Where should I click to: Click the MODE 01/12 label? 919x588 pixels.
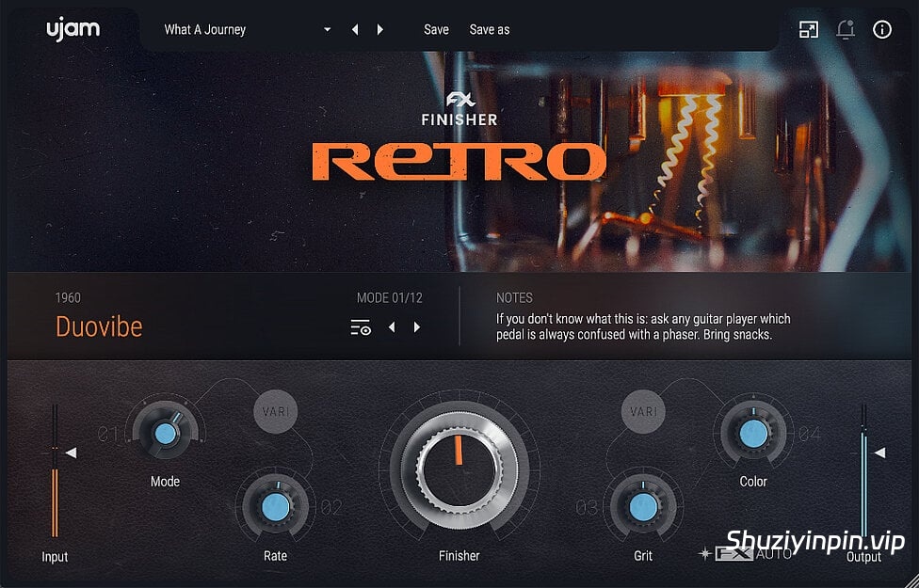coord(390,298)
